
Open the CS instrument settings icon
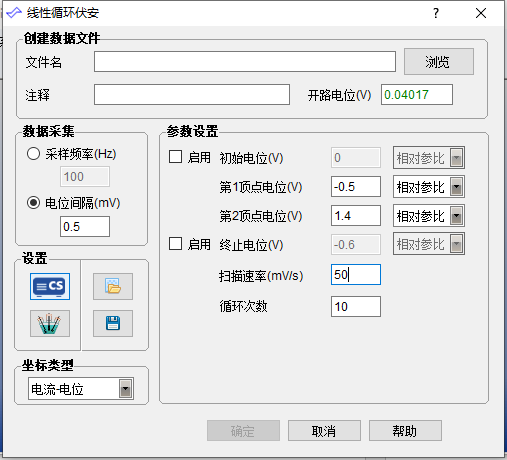tap(50, 286)
